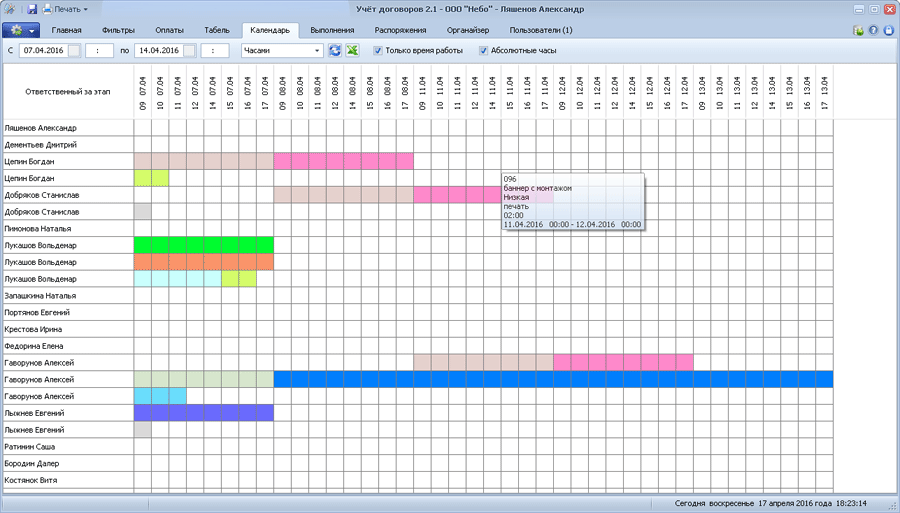Open help with the question mark icon
Screen dimensions: 900x513
[x=873, y=30]
